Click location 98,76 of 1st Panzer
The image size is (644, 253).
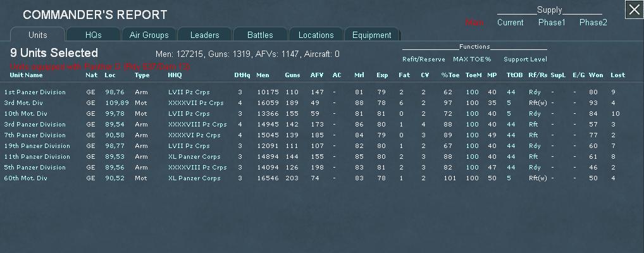(115, 92)
